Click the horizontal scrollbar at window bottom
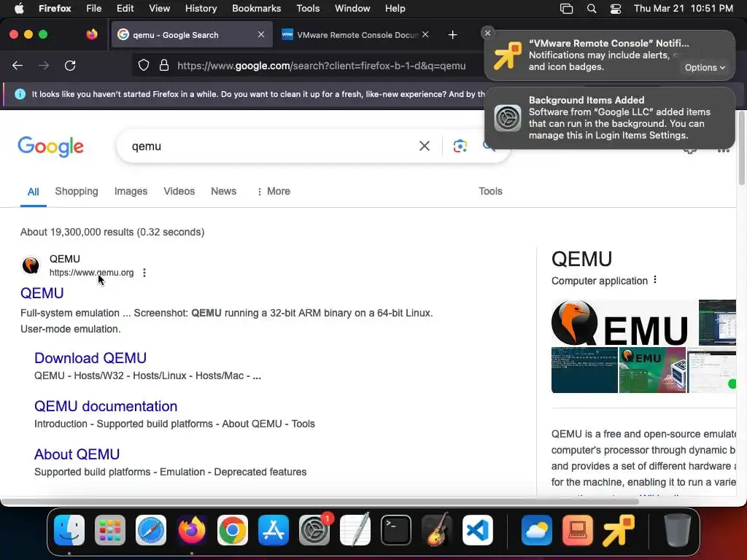This screenshot has width=747, height=560. (x=320, y=502)
